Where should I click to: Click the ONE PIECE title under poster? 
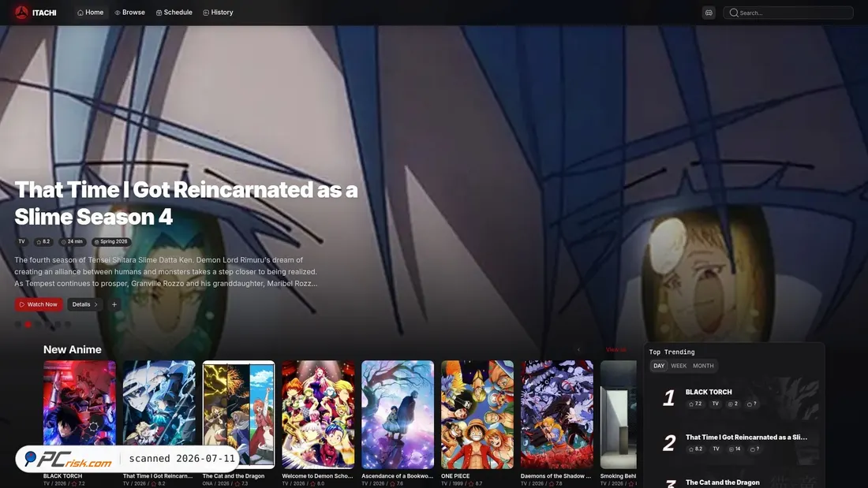[455, 476]
